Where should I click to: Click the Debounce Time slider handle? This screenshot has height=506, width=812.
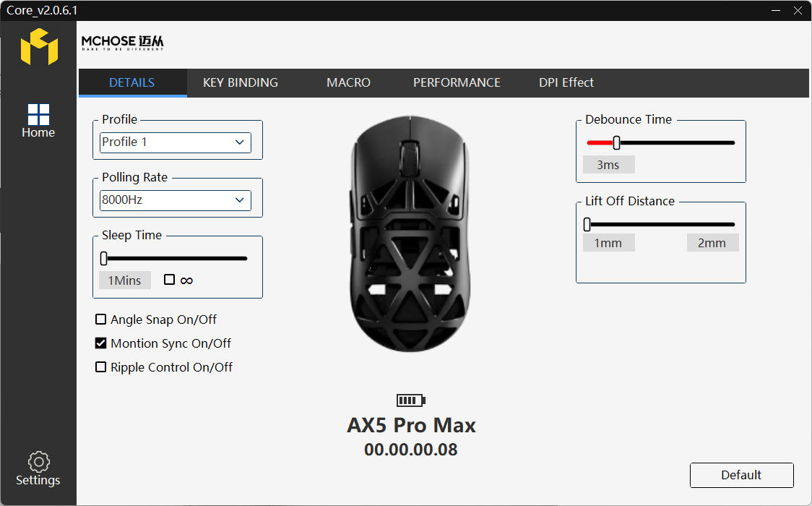[x=616, y=143]
